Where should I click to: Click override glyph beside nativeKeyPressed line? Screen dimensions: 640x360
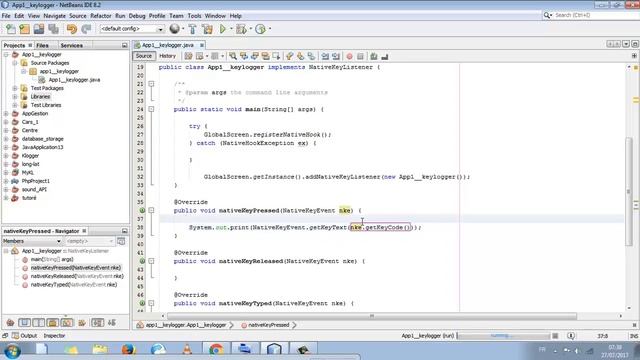[x=142, y=211]
